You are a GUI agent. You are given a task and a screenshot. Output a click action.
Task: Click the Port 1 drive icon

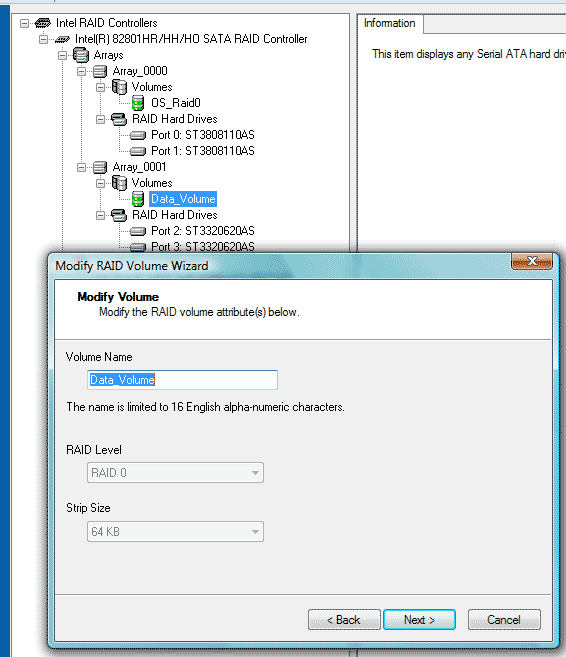[x=138, y=151]
